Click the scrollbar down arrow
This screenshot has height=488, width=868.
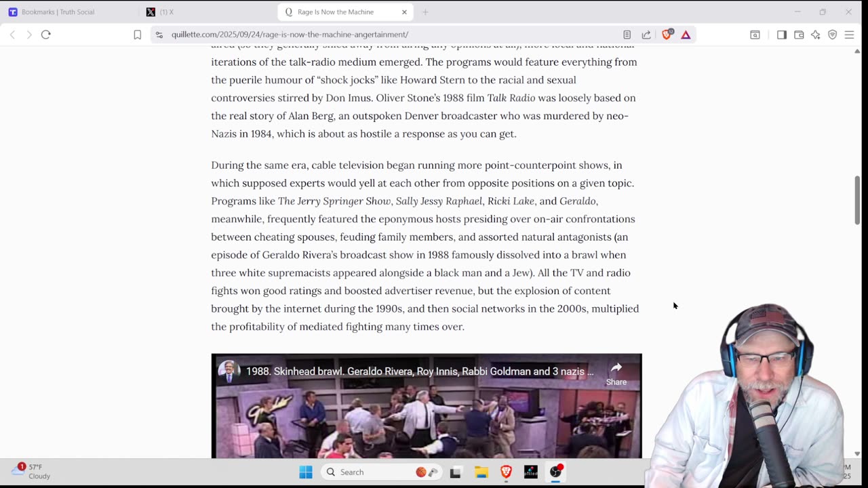point(857,453)
